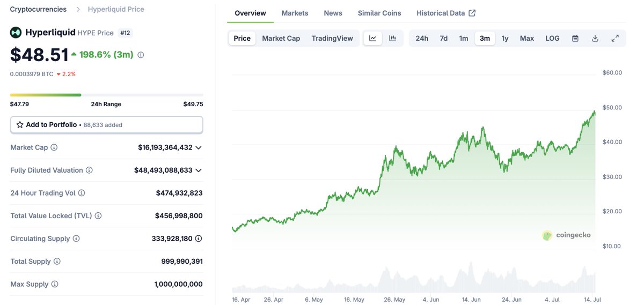Click the Add to Portfolio button
The height and width of the screenshot is (305, 644).
[107, 124]
